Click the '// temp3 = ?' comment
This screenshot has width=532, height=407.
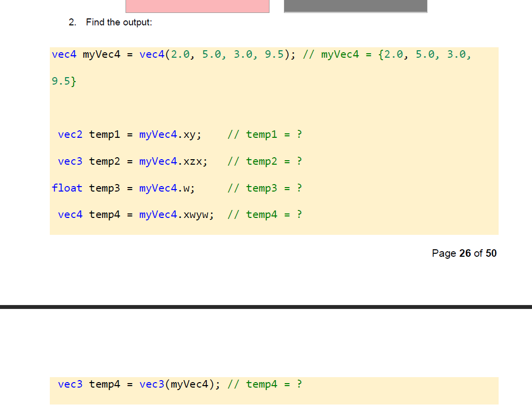click(265, 188)
